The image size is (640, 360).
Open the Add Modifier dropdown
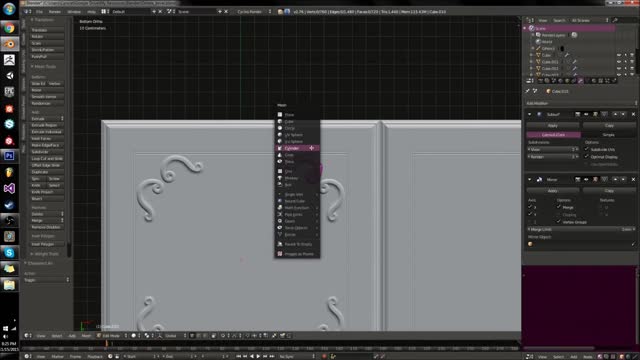point(581,103)
